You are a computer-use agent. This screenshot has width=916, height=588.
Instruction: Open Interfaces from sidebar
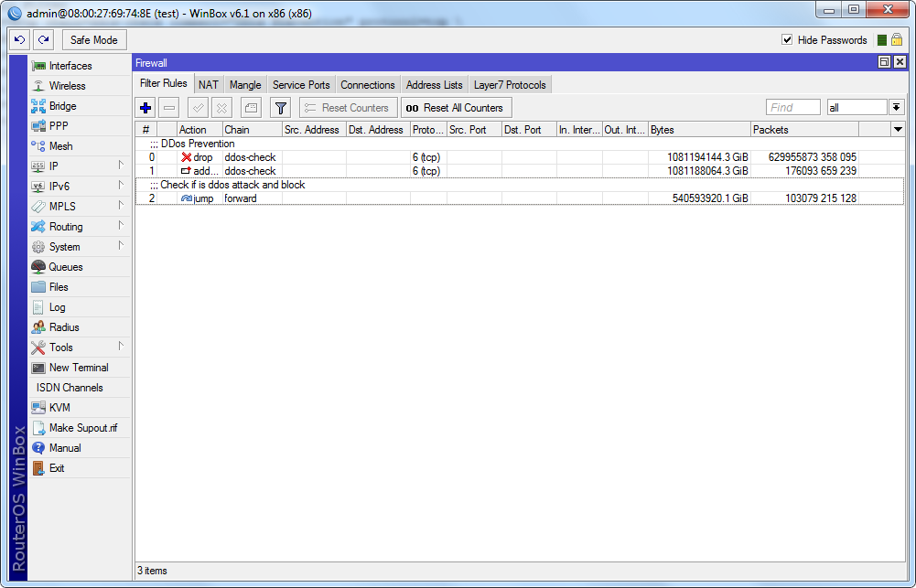click(80, 66)
